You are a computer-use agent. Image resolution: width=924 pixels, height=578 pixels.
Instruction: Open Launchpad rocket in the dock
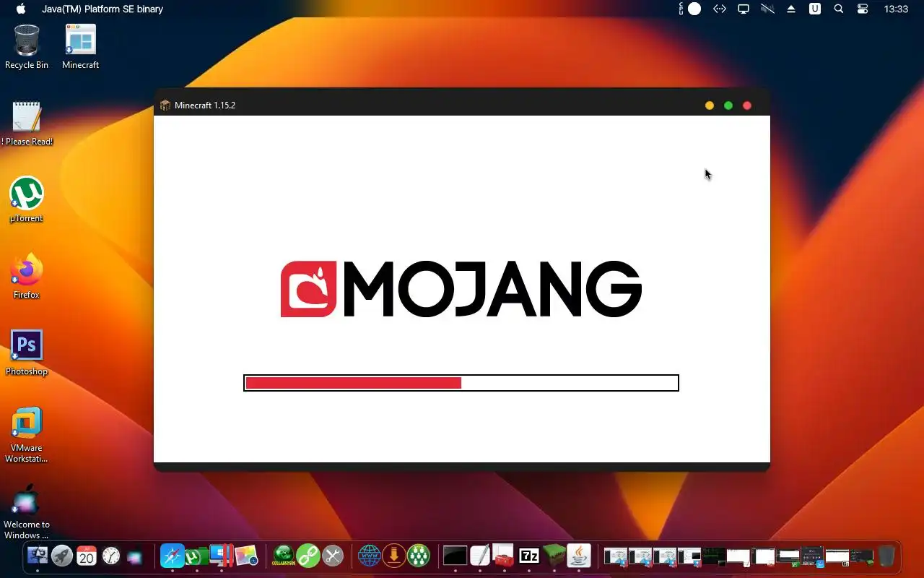click(62, 556)
